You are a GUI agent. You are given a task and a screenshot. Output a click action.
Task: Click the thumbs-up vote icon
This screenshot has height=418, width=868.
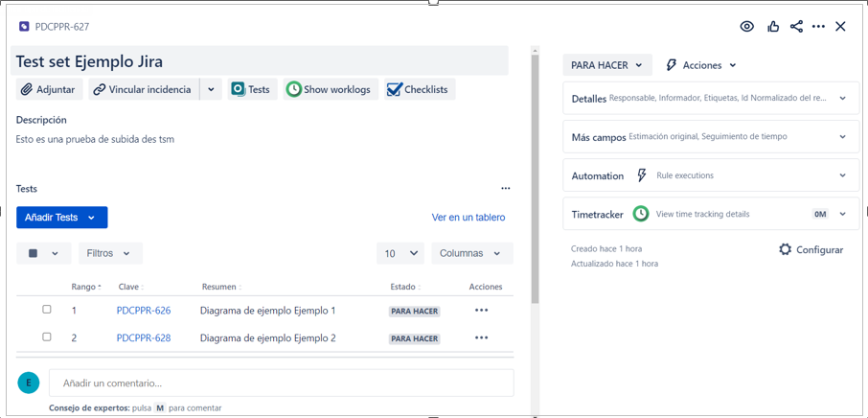pos(773,27)
